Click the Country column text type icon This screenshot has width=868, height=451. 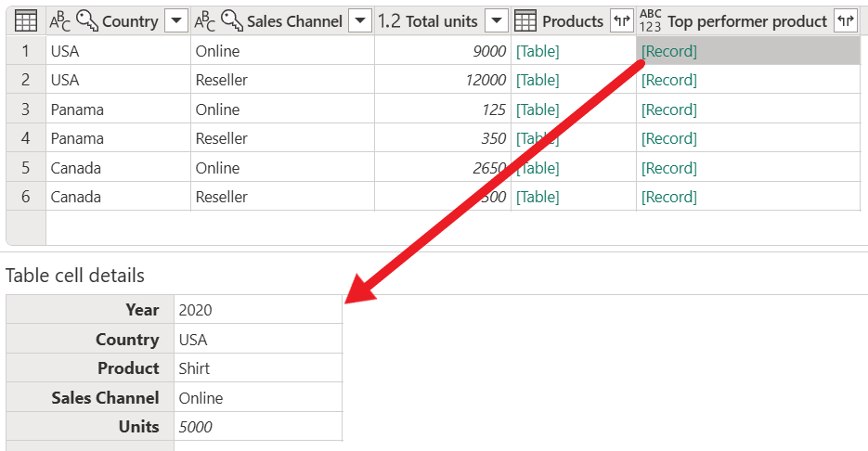point(59,20)
